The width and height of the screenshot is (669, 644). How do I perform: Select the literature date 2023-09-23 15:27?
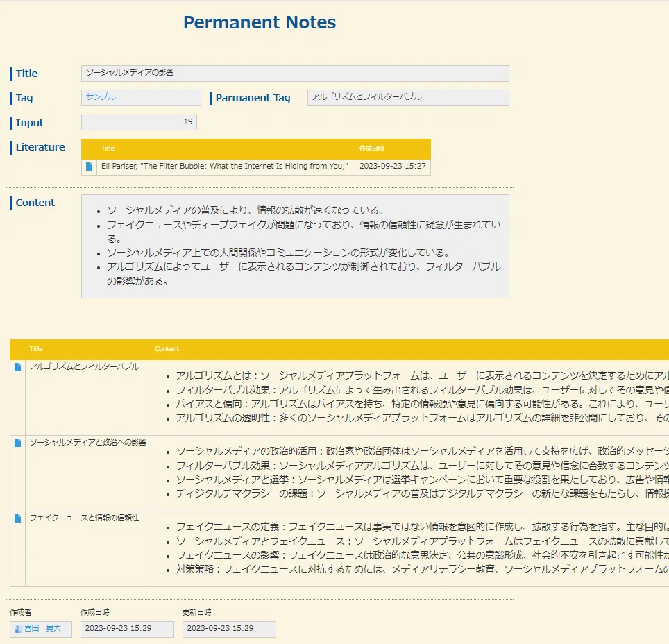pos(393,167)
